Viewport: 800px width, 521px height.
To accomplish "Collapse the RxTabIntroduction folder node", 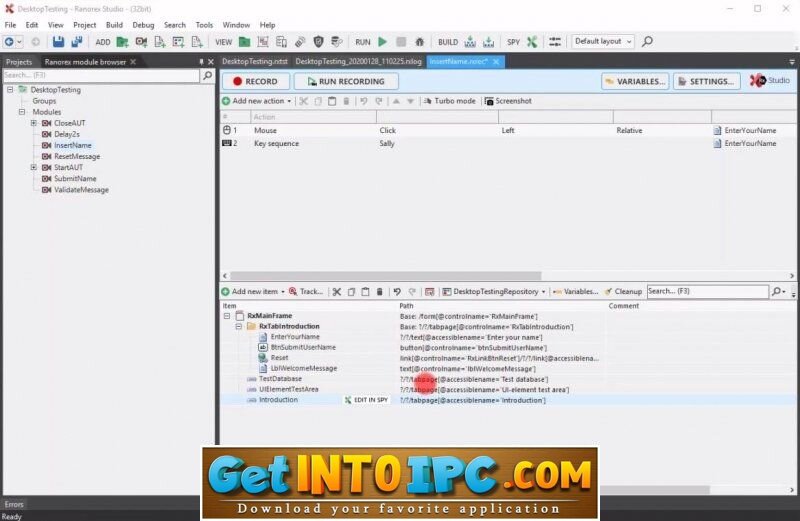I will coord(239,327).
